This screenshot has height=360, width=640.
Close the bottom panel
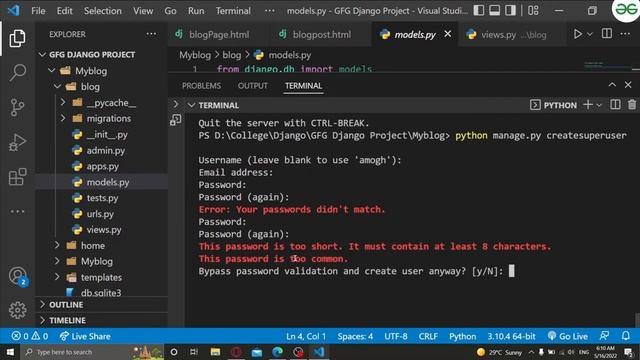[628, 85]
